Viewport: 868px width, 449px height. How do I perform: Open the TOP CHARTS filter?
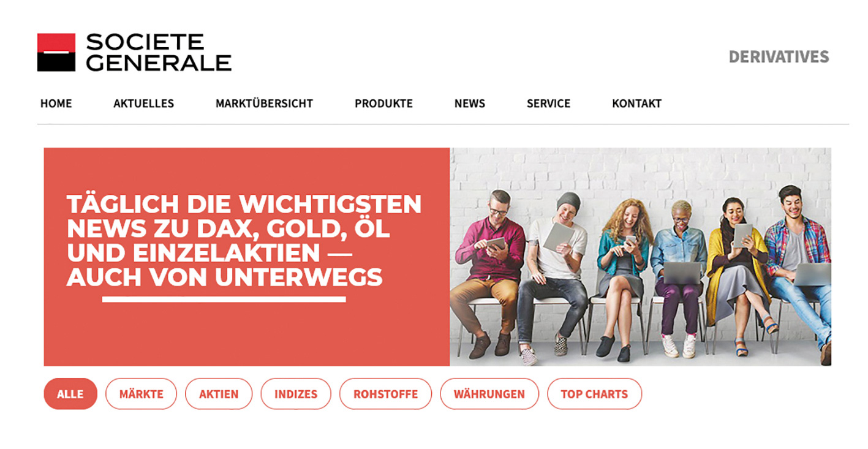pyautogui.click(x=594, y=394)
